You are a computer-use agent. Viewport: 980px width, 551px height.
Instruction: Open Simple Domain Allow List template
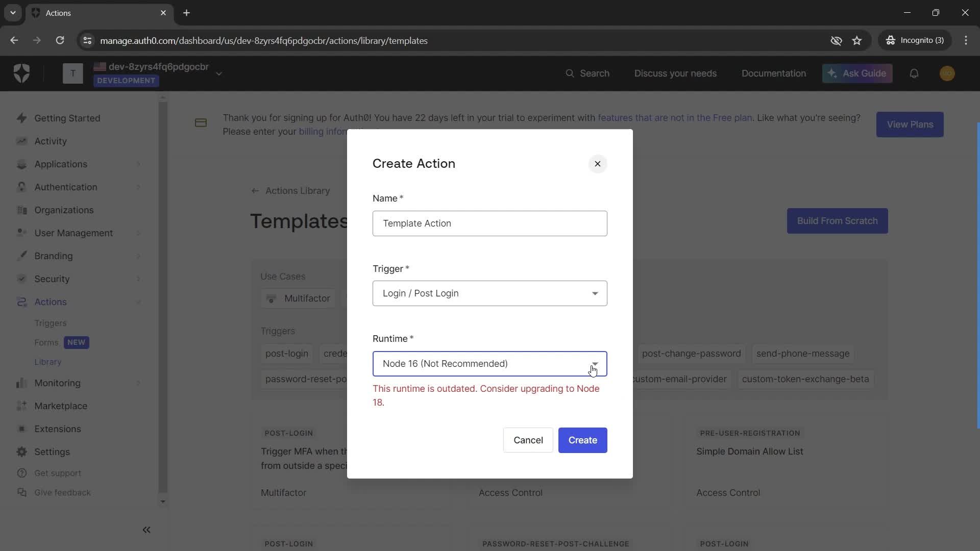(749, 452)
